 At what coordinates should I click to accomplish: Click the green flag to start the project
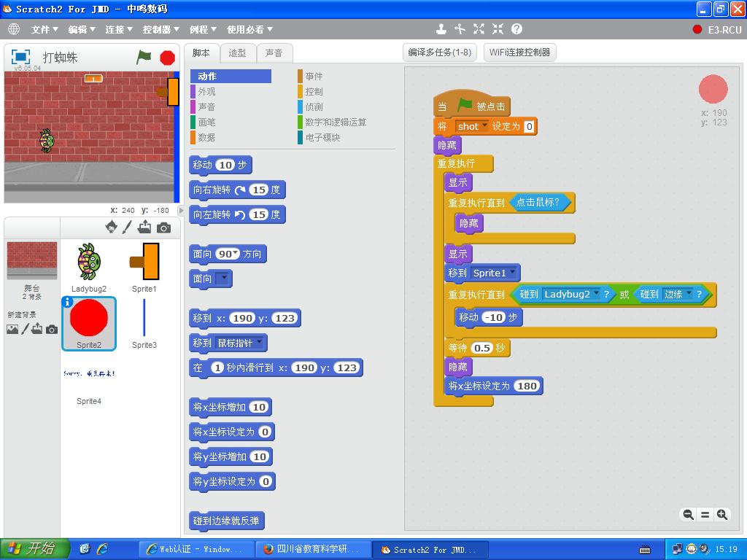click(x=144, y=57)
